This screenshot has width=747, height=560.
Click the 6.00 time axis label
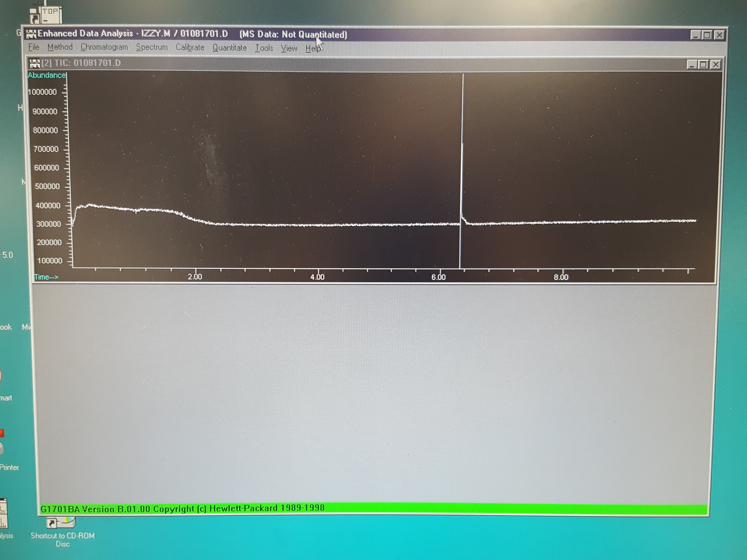[x=438, y=277]
